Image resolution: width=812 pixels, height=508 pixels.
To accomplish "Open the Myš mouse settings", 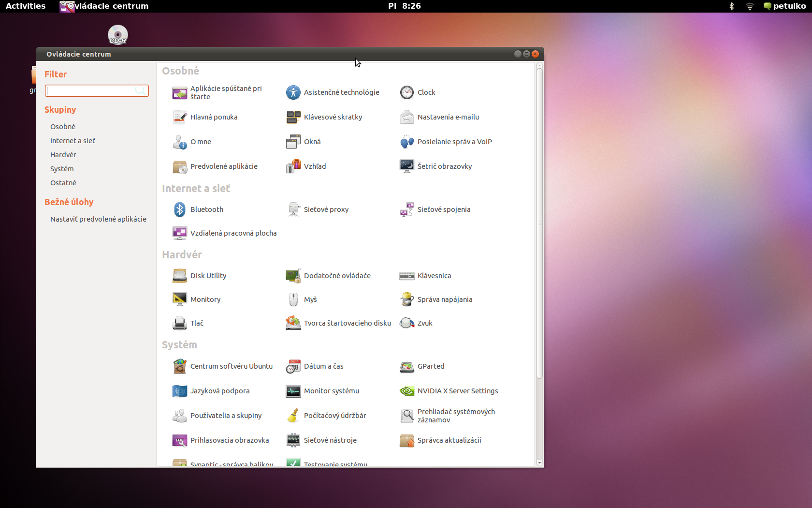I will point(293,299).
